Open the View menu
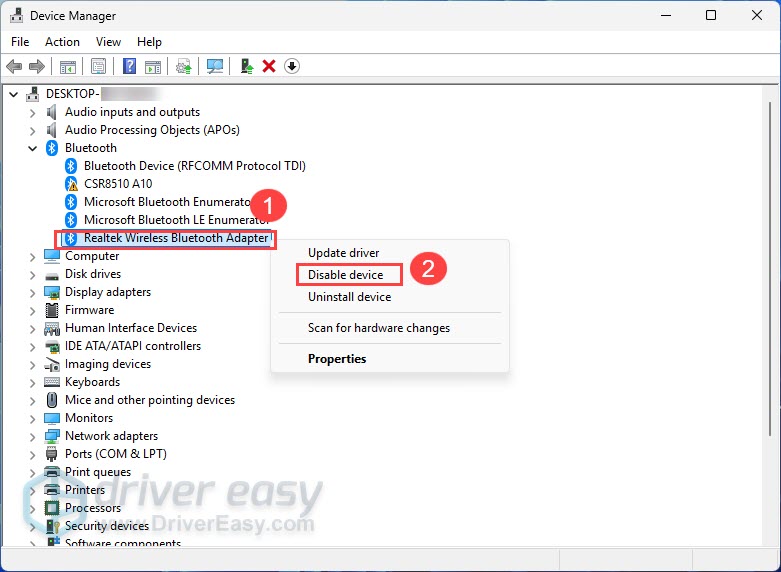Image resolution: width=781 pixels, height=572 pixels. tap(108, 42)
